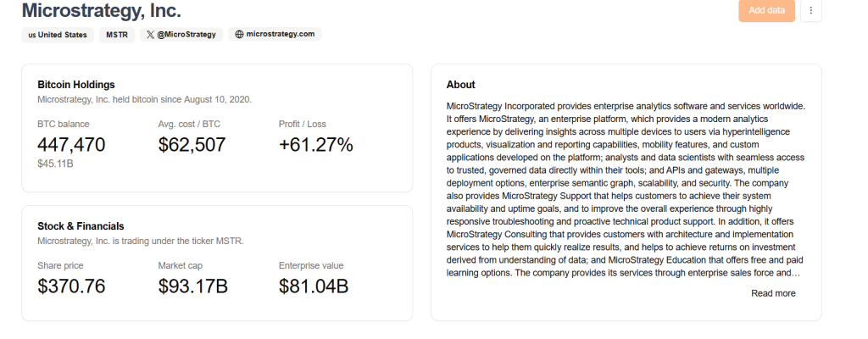Select the MSTR ticker tag
The width and height of the screenshot is (868, 339).
pyautogui.click(x=117, y=35)
